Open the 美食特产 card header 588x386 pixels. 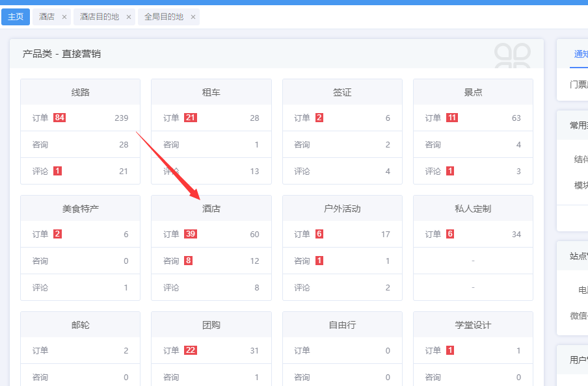(80, 209)
